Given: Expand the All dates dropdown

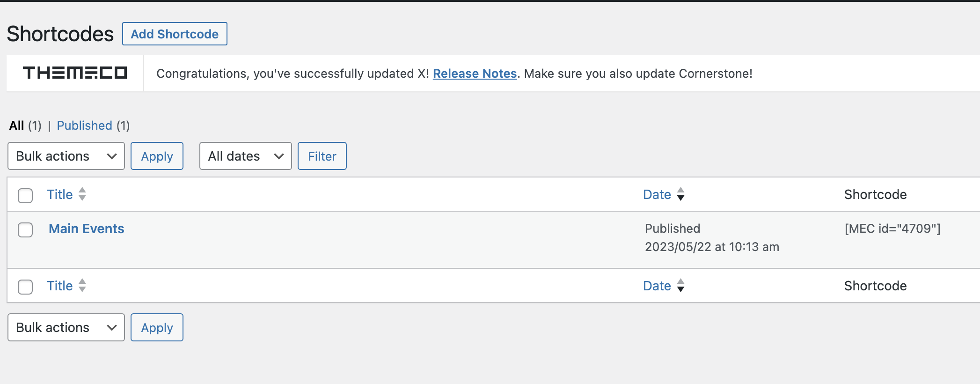Looking at the screenshot, I should (x=245, y=156).
